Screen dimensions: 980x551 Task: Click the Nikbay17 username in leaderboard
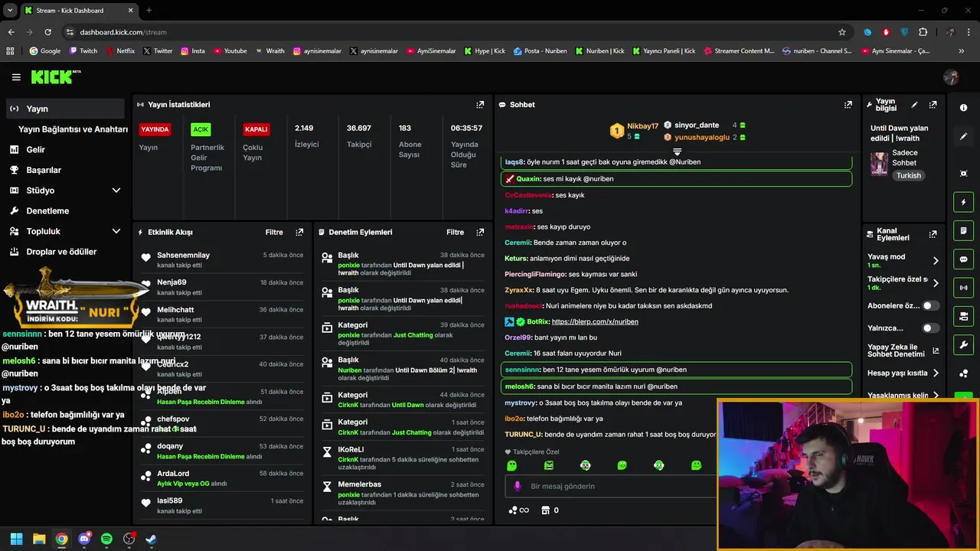point(642,126)
